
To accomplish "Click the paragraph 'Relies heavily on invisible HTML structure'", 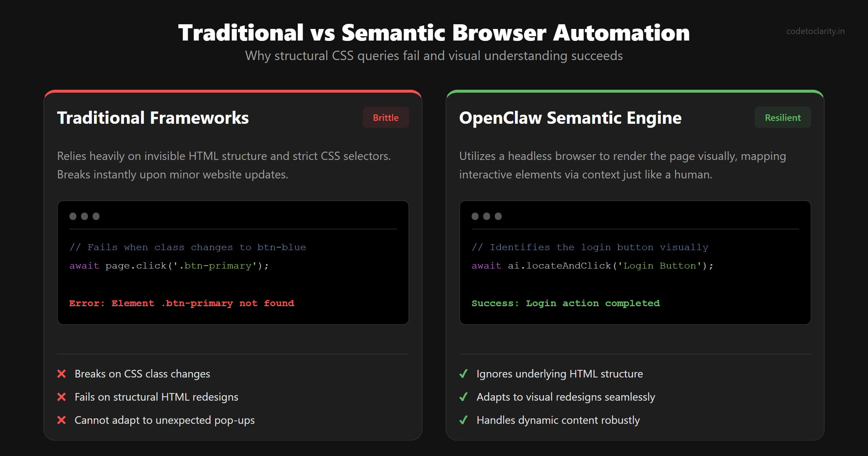I will 224,165.
